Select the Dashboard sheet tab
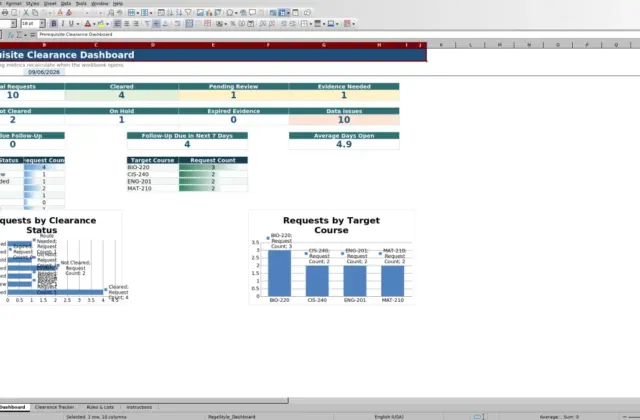This screenshot has width=640, height=420. point(13,407)
